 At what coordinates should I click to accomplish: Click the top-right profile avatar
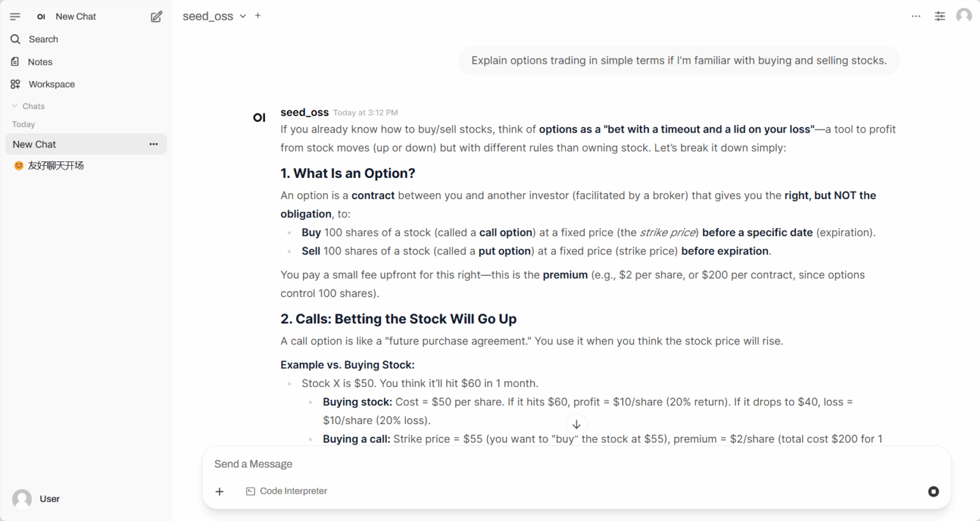tap(964, 16)
